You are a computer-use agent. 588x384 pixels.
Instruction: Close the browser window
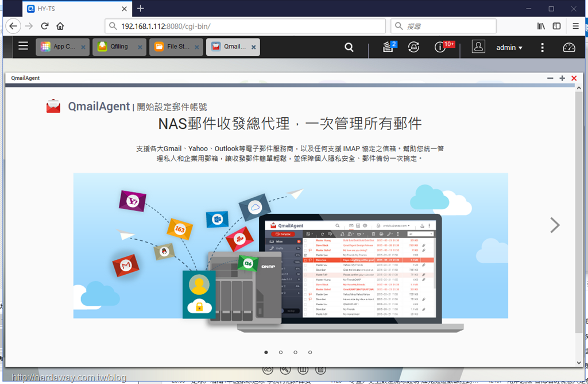[574, 9]
